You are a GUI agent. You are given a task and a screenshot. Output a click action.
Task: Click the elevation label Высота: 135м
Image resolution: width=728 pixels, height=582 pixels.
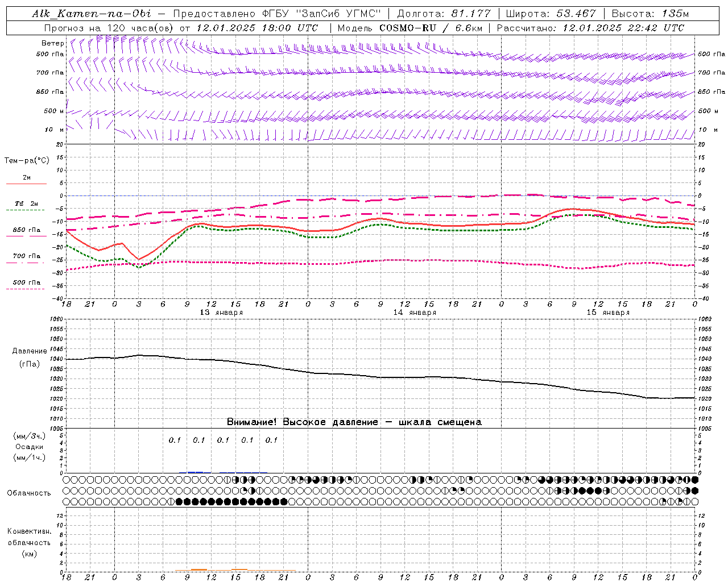click(650, 14)
